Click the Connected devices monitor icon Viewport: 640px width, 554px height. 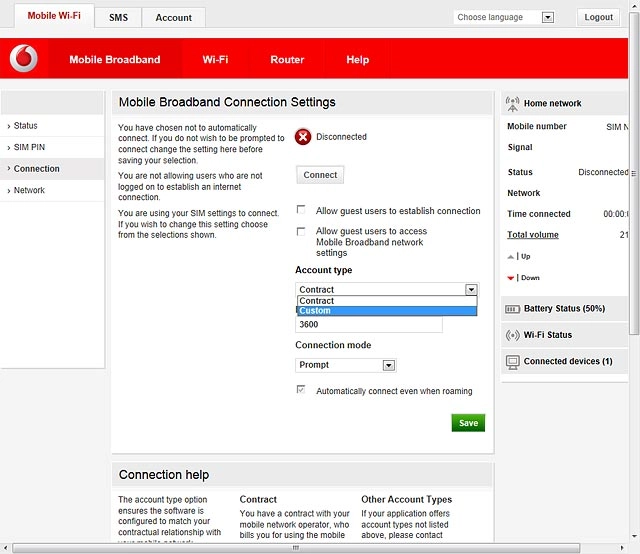click(512, 362)
